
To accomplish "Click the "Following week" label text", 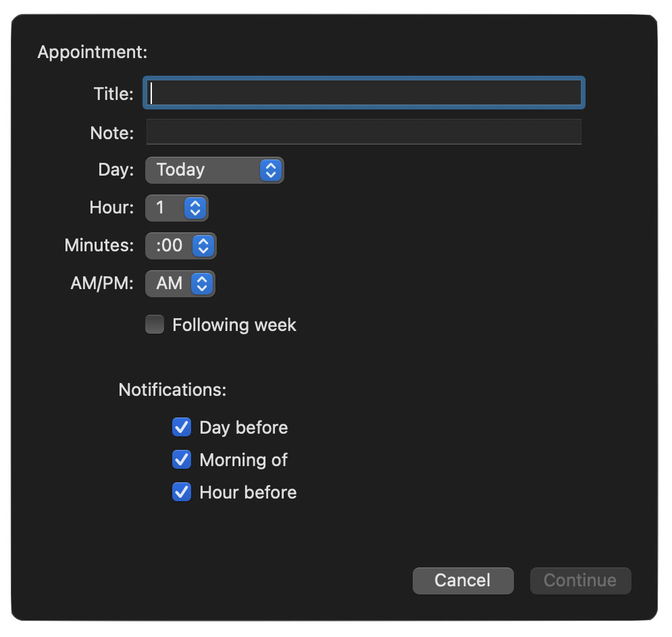I will (234, 325).
